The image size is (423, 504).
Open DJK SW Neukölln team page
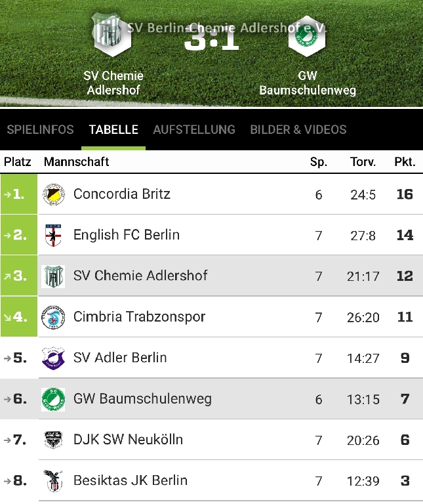(x=128, y=440)
